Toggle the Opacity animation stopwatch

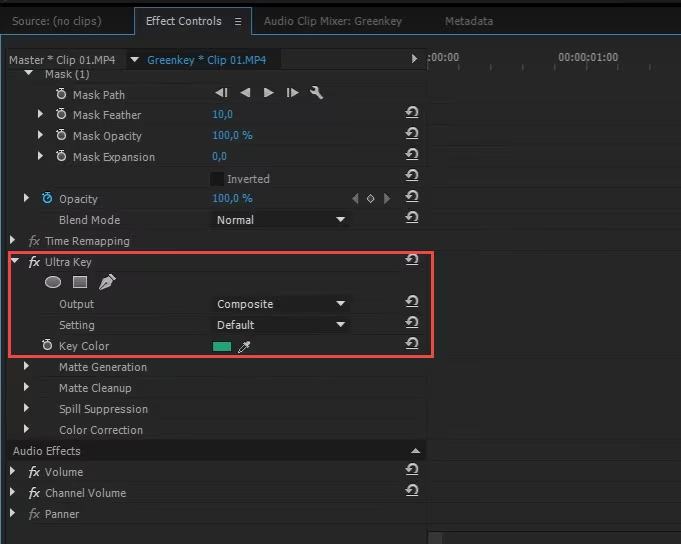[x=47, y=199]
